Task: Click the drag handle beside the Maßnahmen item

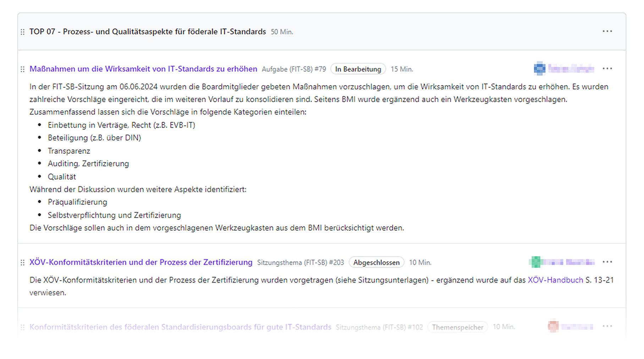Action: click(23, 69)
